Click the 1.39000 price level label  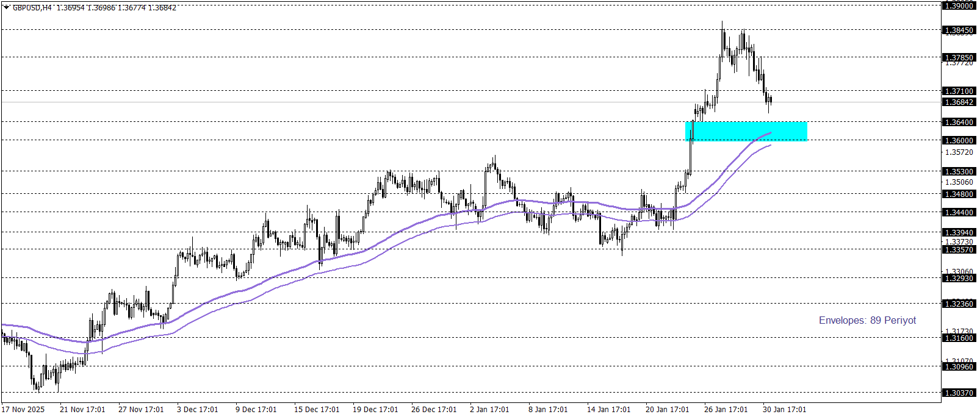tap(959, 5)
